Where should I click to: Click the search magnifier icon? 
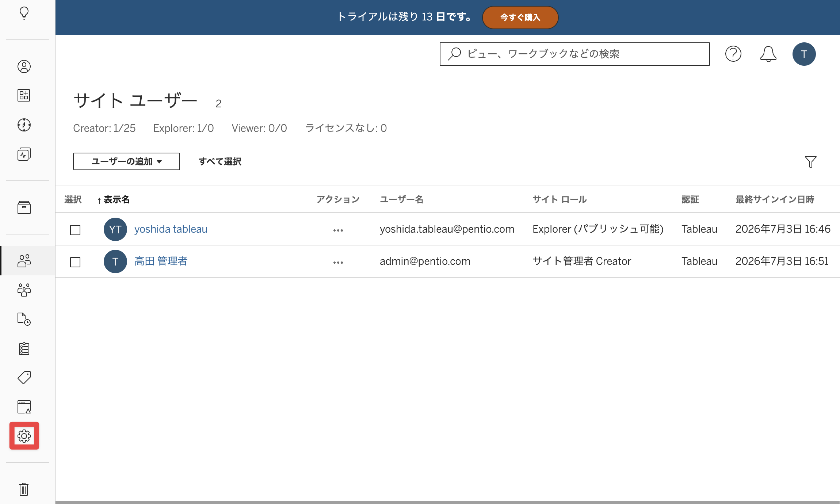[x=454, y=54]
